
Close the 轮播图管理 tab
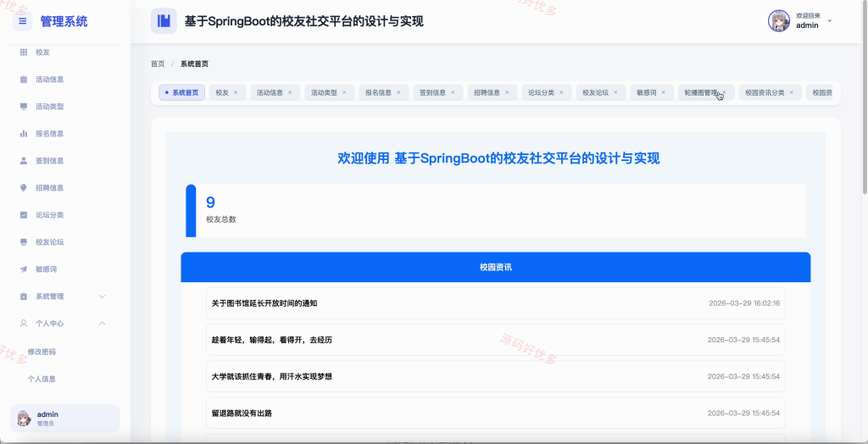[725, 92]
